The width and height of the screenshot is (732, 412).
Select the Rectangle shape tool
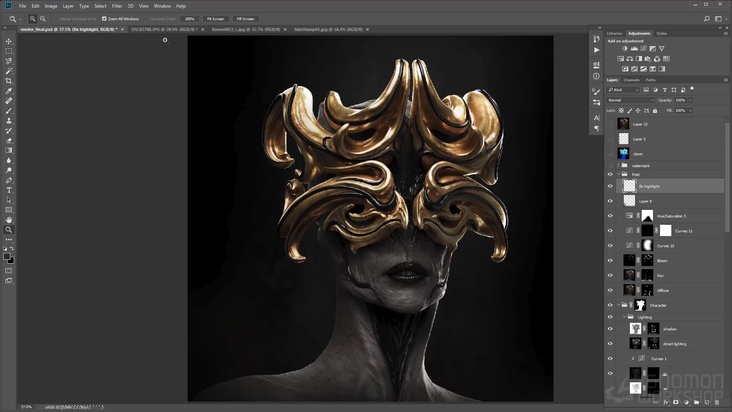(x=9, y=210)
